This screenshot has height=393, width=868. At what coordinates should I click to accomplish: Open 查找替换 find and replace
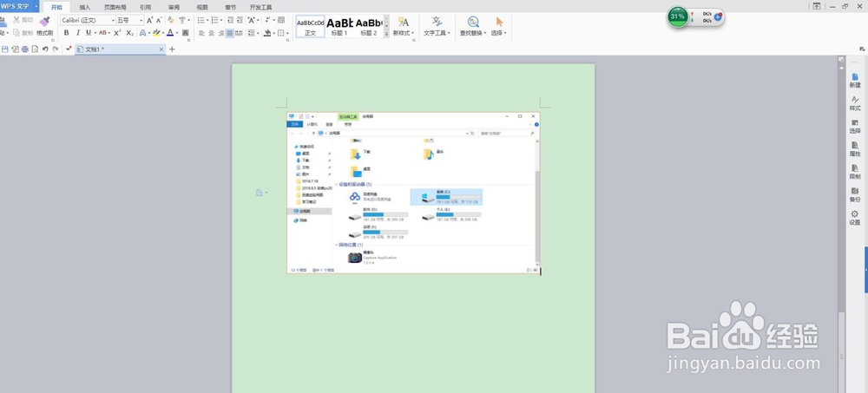[x=473, y=27]
